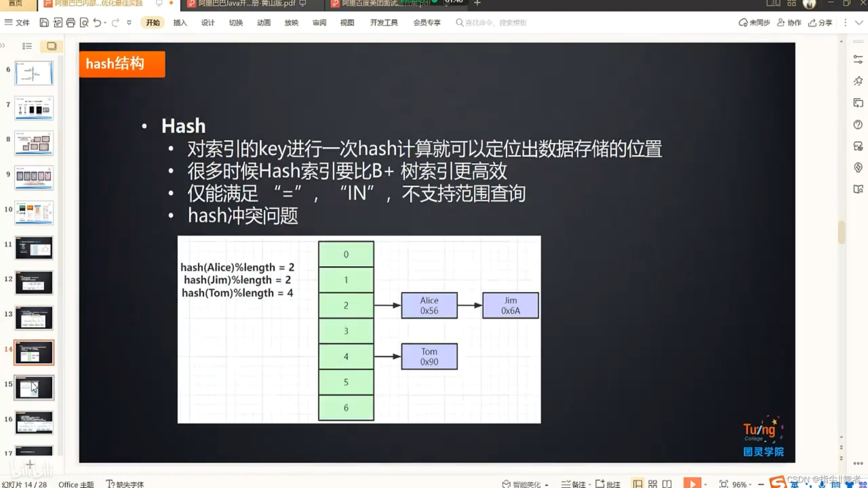Select the 撤销 (Undo) icon in toolbar

pyautogui.click(x=97, y=23)
